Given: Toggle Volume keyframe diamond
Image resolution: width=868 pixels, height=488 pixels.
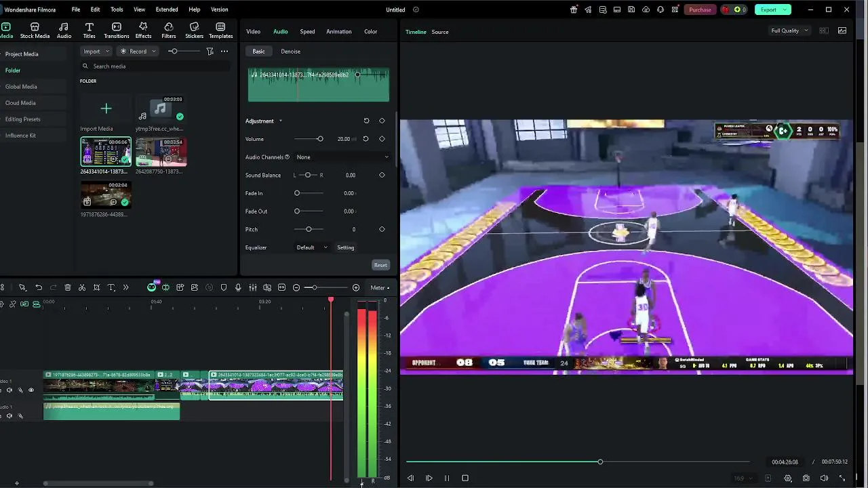Looking at the screenshot, I should [x=382, y=139].
